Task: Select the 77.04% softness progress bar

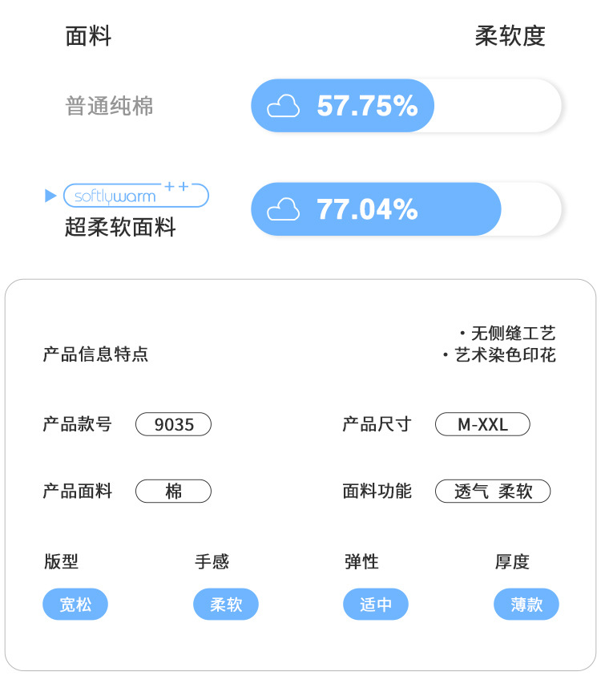Action: click(406, 209)
